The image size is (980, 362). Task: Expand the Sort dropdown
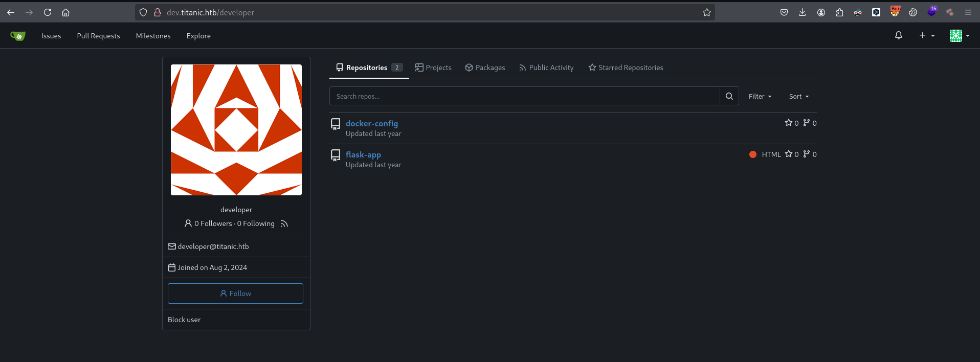(798, 96)
